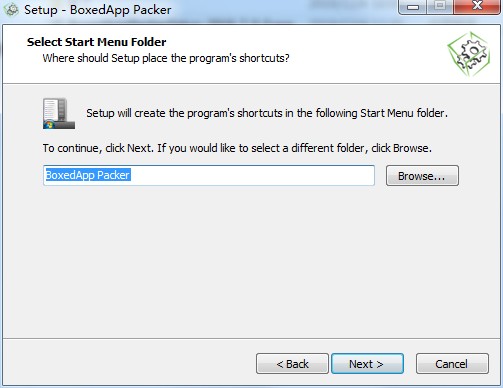This screenshot has height=388, width=503.
Task: Click 'Setup will create the program's shortcuts' text
Action: click(x=267, y=113)
